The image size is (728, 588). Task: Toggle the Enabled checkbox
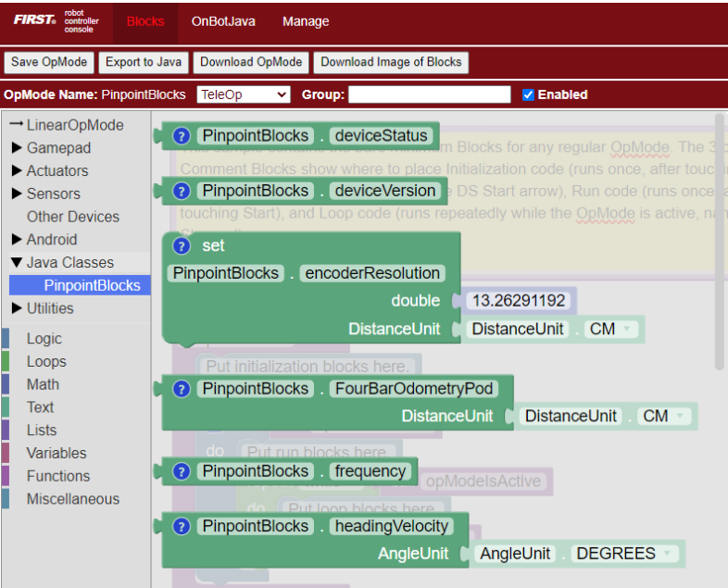click(x=528, y=94)
